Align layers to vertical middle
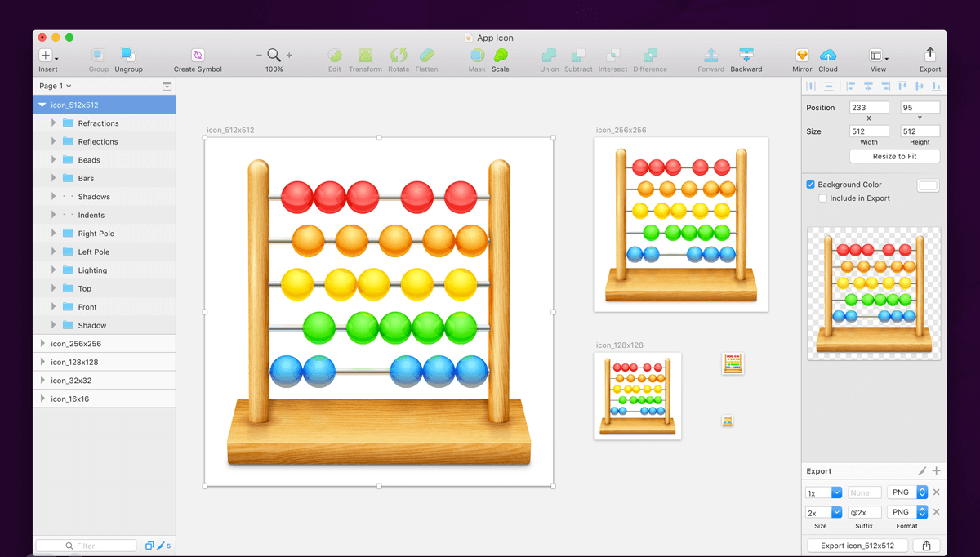 point(920,86)
